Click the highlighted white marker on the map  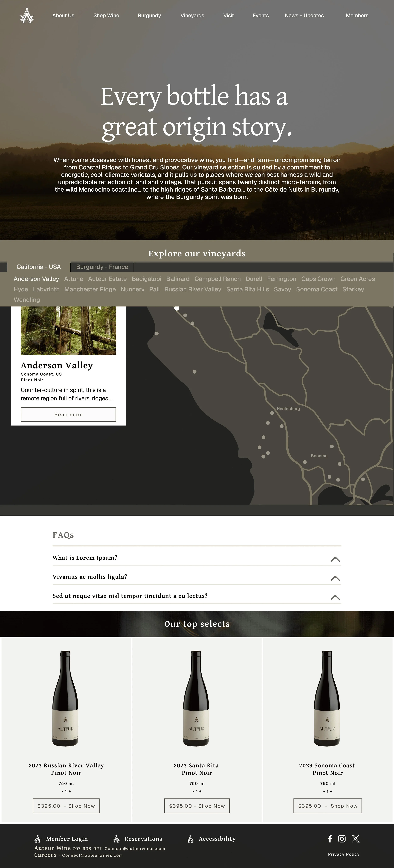[x=177, y=308]
